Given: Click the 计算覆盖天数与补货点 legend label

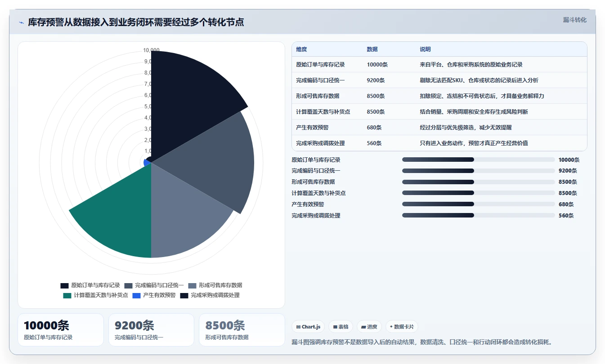Looking at the screenshot, I should click(101, 295).
